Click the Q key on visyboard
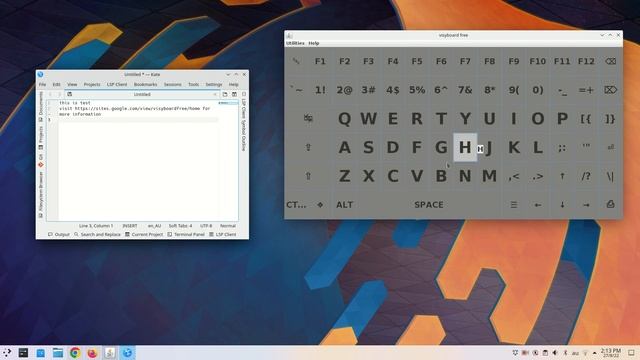The height and width of the screenshot is (360, 640). click(344, 119)
